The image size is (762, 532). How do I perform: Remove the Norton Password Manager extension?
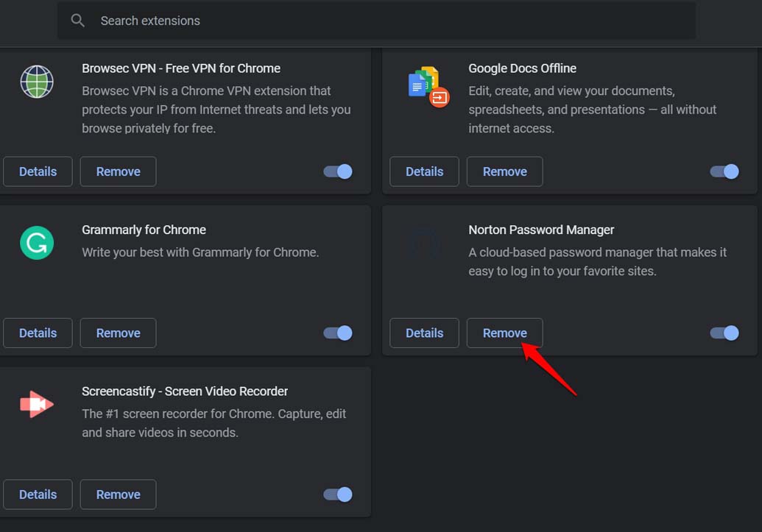504,333
